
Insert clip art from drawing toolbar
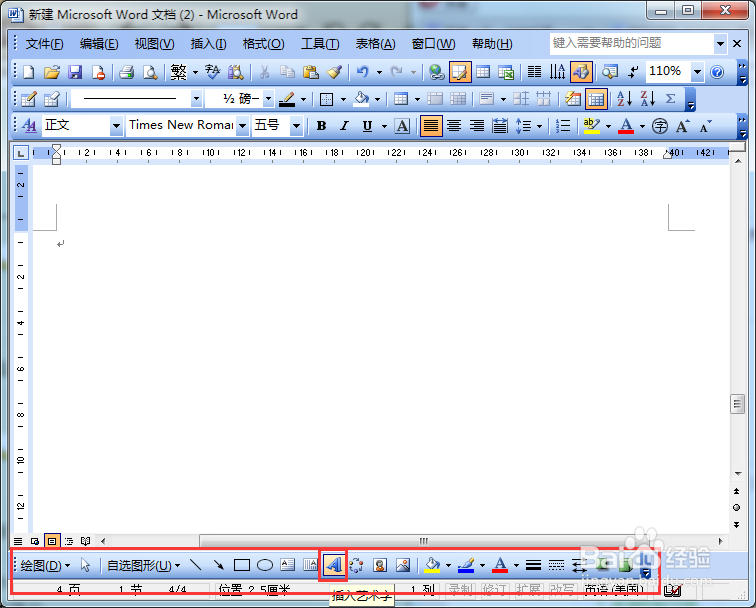(x=380, y=565)
